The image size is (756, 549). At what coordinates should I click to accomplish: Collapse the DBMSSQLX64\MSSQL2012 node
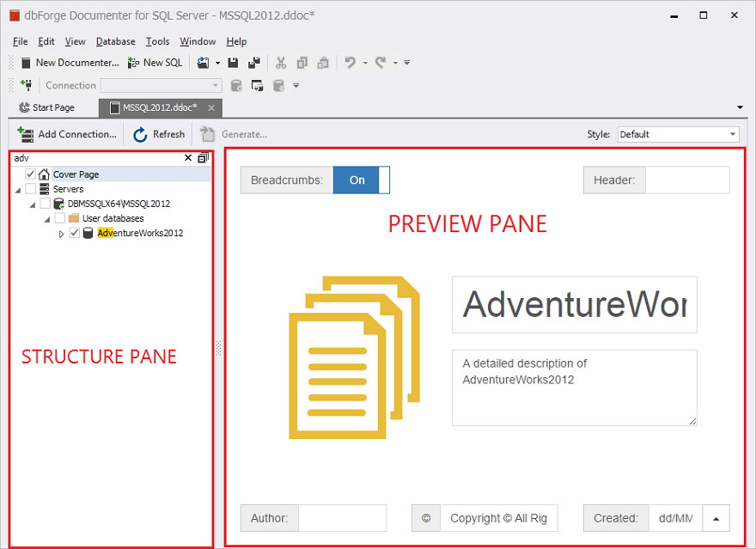[x=33, y=205]
